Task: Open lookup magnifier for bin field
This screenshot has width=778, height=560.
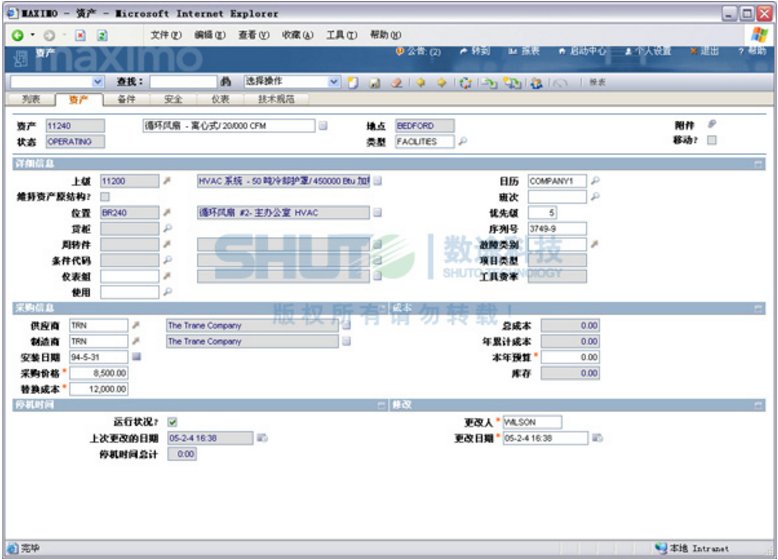Action: (x=168, y=228)
